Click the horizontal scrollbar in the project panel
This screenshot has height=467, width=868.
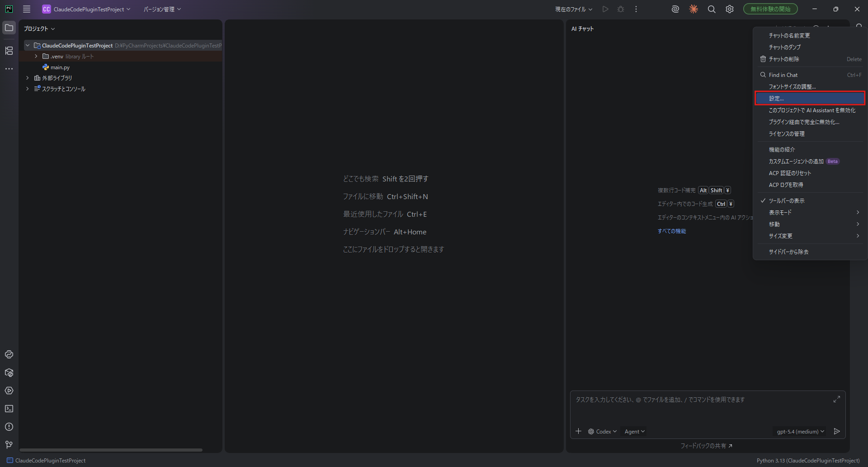coord(111,450)
